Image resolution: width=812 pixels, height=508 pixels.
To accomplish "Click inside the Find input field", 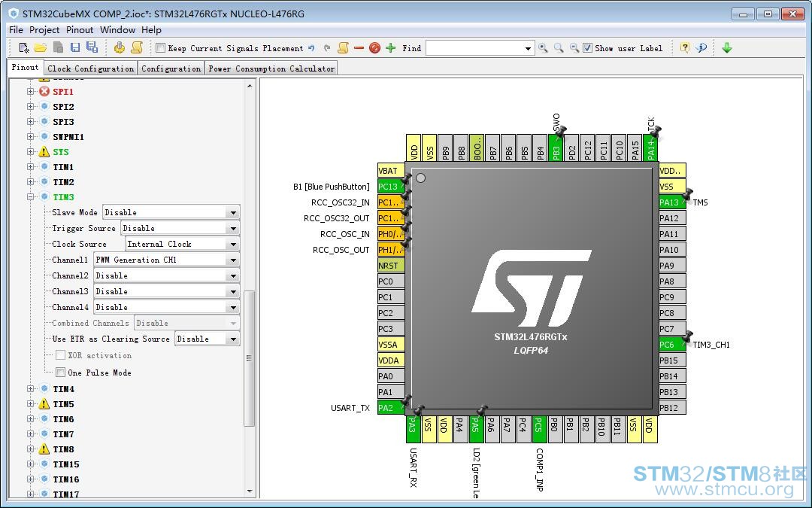I will 474,48.
